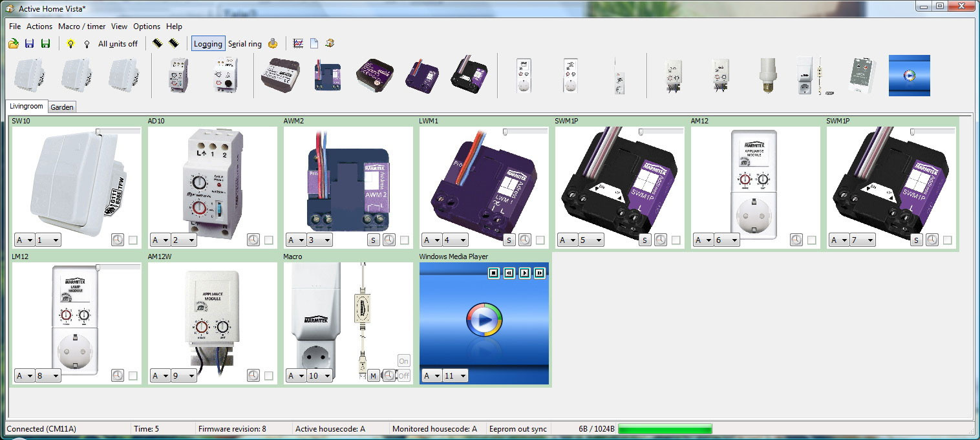980x440 pixels.
Task: Open the unit 10 dropdown on Macro
Action: 319,376
